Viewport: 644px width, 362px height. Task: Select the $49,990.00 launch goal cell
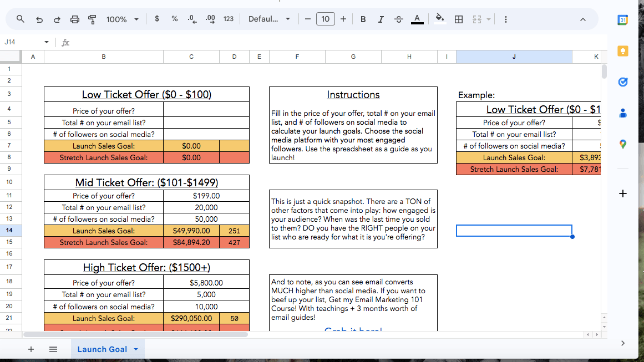tap(191, 231)
